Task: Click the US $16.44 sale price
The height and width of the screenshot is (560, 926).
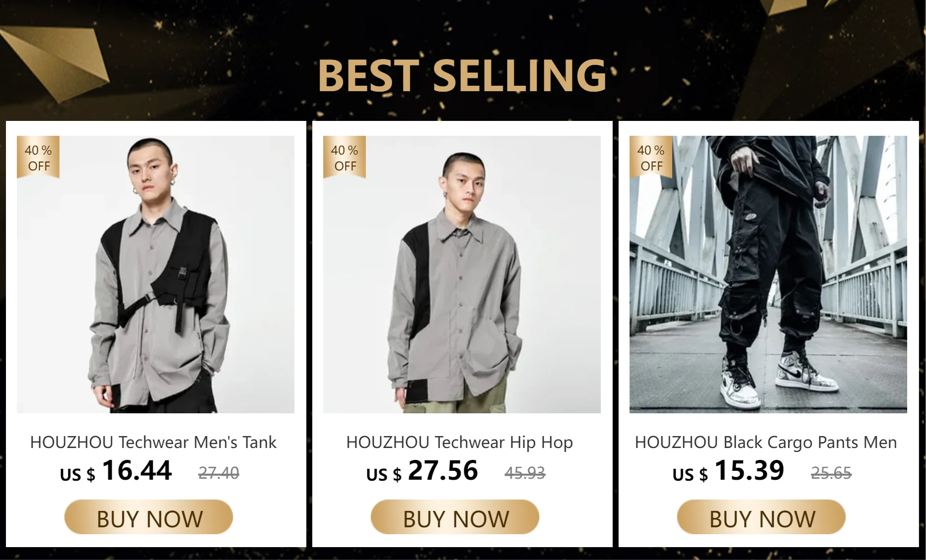Action: (x=116, y=471)
